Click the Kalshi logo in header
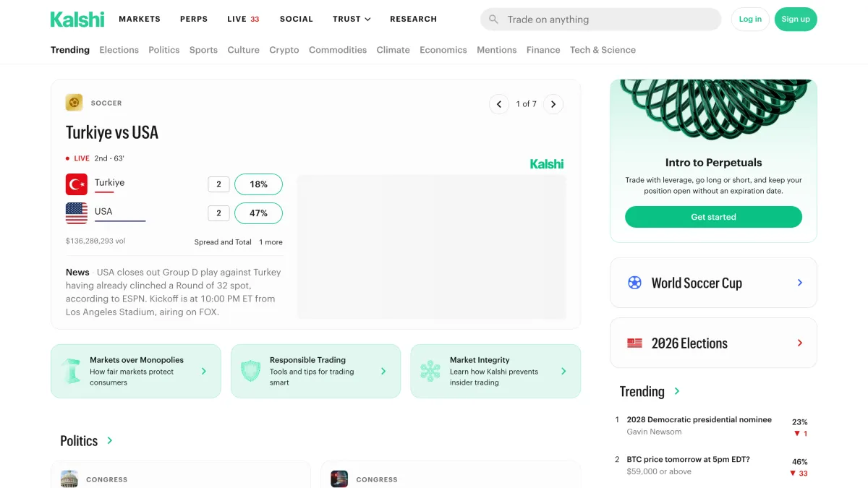 (77, 20)
